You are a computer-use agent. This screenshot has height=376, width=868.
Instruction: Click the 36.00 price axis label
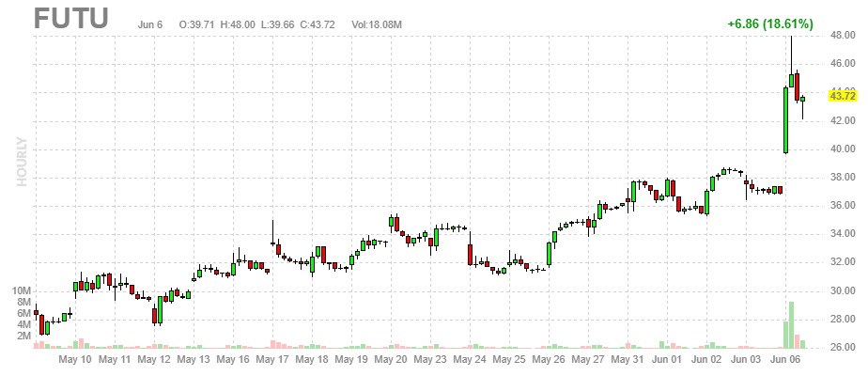tap(842, 206)
